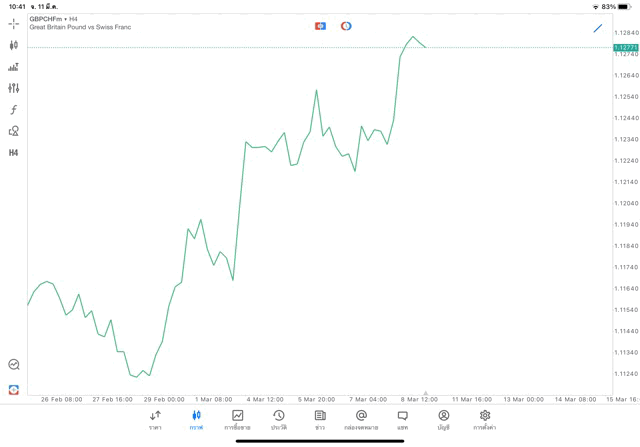Open the indicators function icon
This screenshot has width=640, height=447.
pyautogui.click(x=14, y=110)
